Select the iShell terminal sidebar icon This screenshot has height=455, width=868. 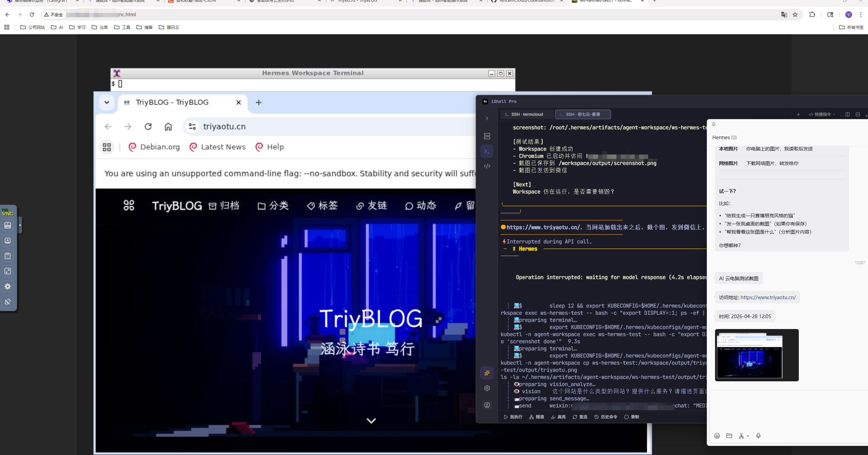point(487,151)
